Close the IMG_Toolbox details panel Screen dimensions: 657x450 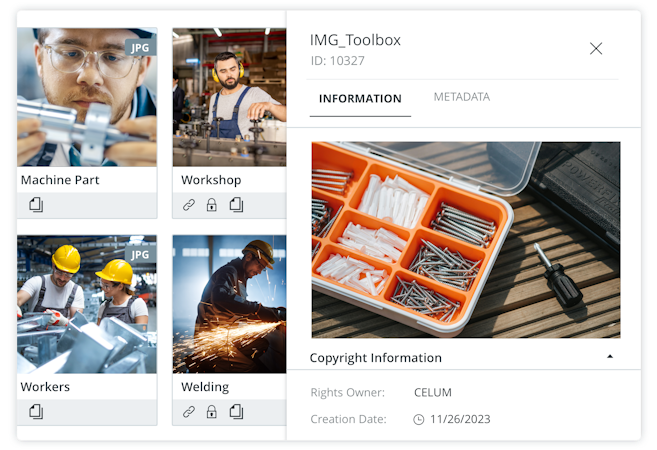(596, 49)
